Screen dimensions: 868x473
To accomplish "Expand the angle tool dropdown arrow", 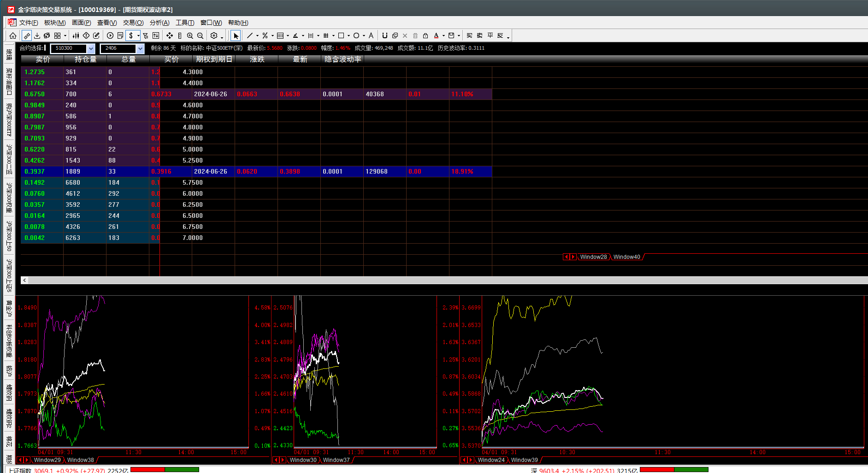I will coord(303,35).
